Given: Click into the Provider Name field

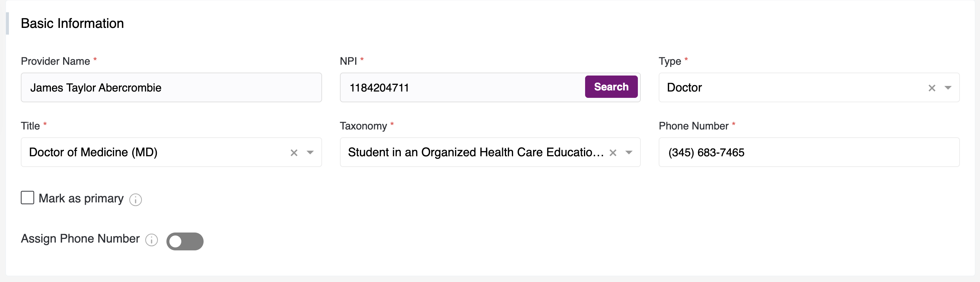Looking at the screenshot, I should pyautogui.click(x=171, y=88).
